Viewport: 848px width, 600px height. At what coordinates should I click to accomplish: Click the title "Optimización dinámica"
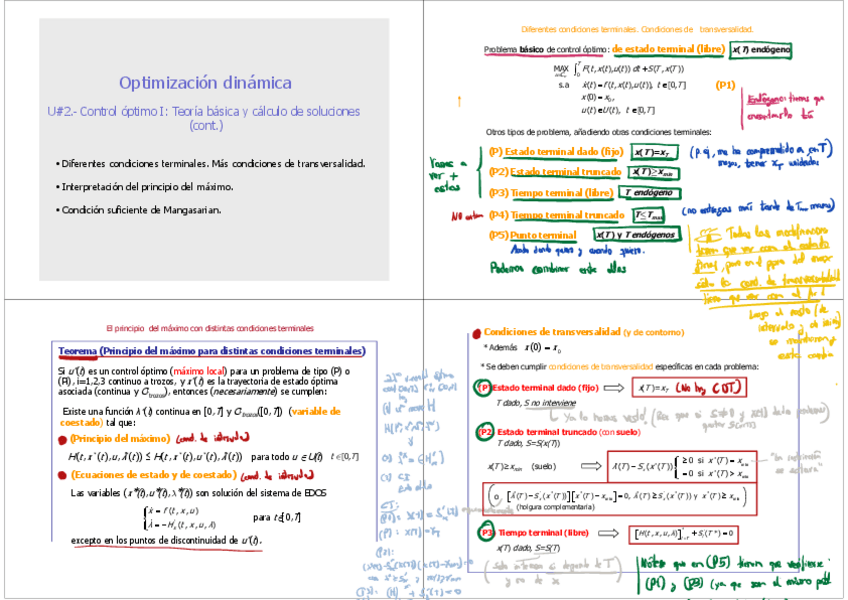click(206, 83)
